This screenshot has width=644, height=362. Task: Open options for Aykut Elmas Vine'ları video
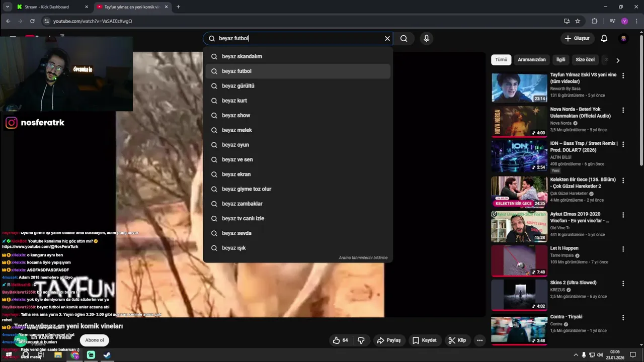pos(623,215)
